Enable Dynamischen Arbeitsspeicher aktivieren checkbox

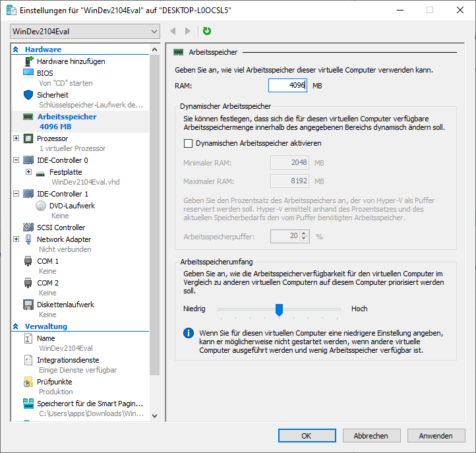point(188,143)
